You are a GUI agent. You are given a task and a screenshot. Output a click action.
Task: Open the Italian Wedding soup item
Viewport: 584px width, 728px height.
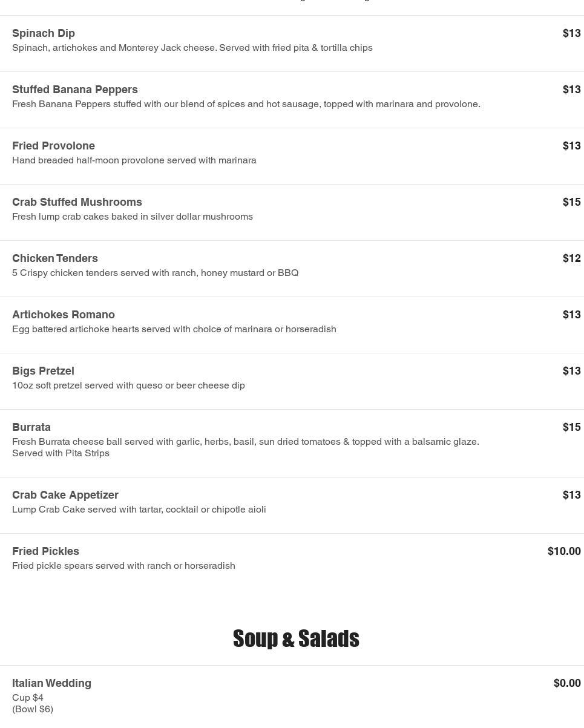coord(51,683)
